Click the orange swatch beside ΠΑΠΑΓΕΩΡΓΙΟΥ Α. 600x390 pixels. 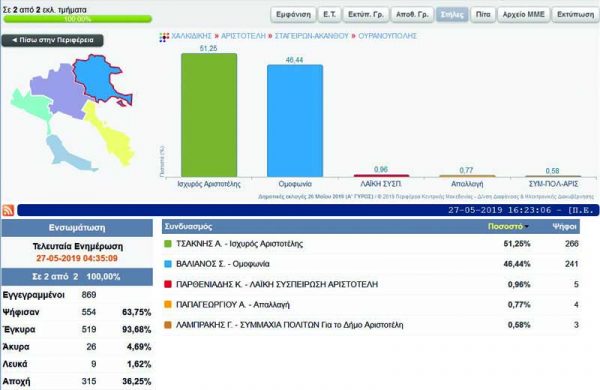coord(168,305)
